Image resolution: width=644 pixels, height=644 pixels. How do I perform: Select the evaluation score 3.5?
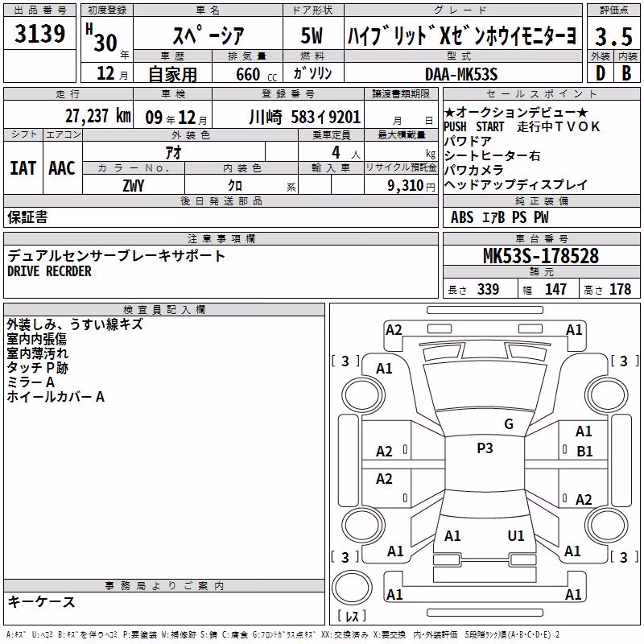[x=613, y=36]
